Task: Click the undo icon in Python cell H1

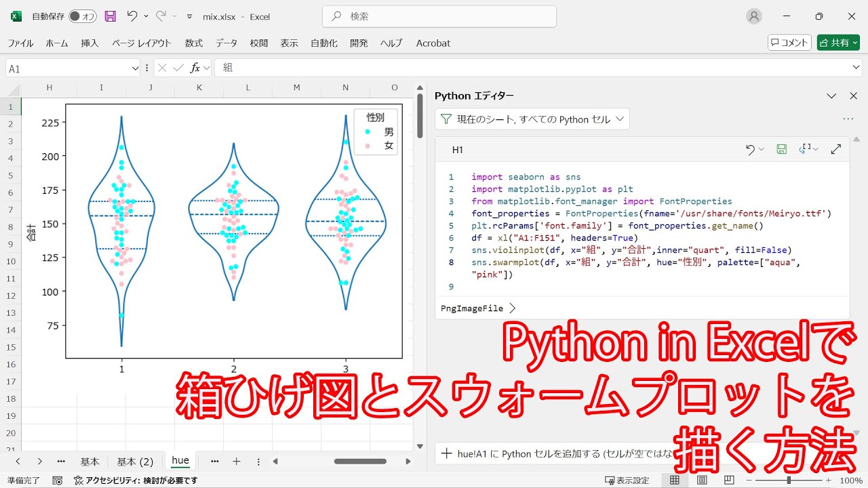Action: [x=750, y=149]
